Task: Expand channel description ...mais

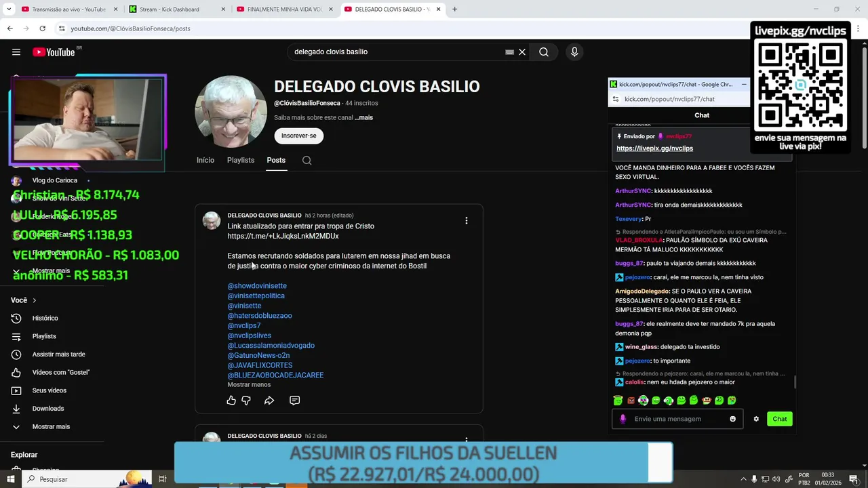Action: point(364,118)
